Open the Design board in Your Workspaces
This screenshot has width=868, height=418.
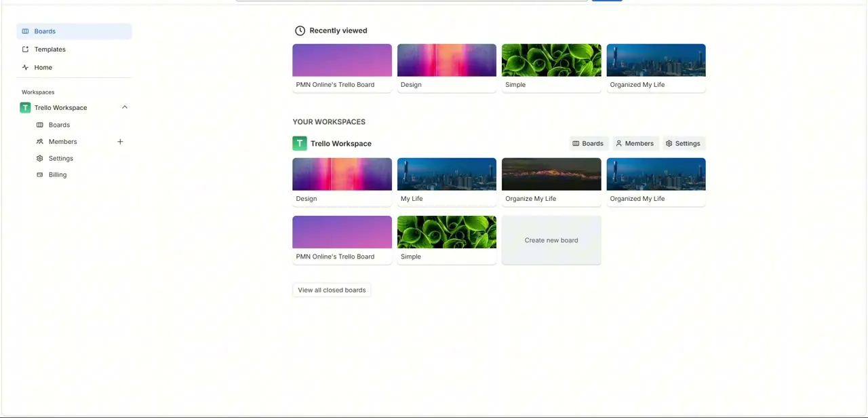(342, 182)
